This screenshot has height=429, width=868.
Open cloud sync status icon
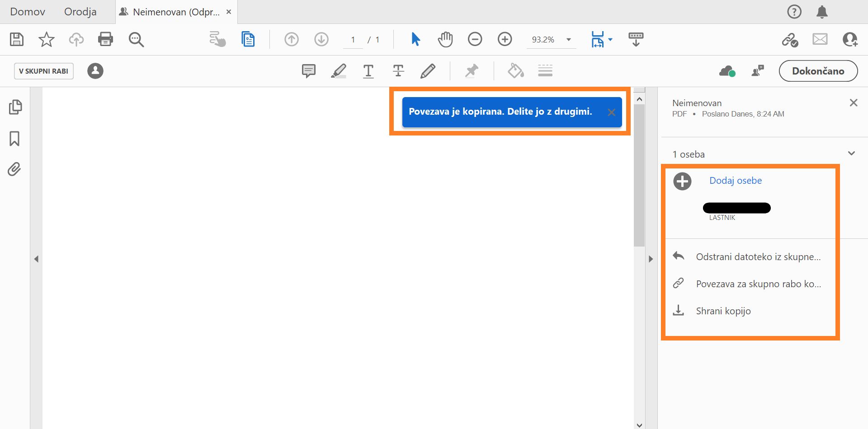727,71
